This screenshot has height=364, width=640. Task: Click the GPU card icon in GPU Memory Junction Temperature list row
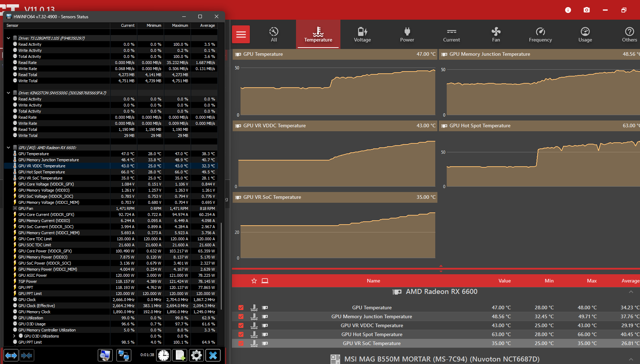point(265,316)
